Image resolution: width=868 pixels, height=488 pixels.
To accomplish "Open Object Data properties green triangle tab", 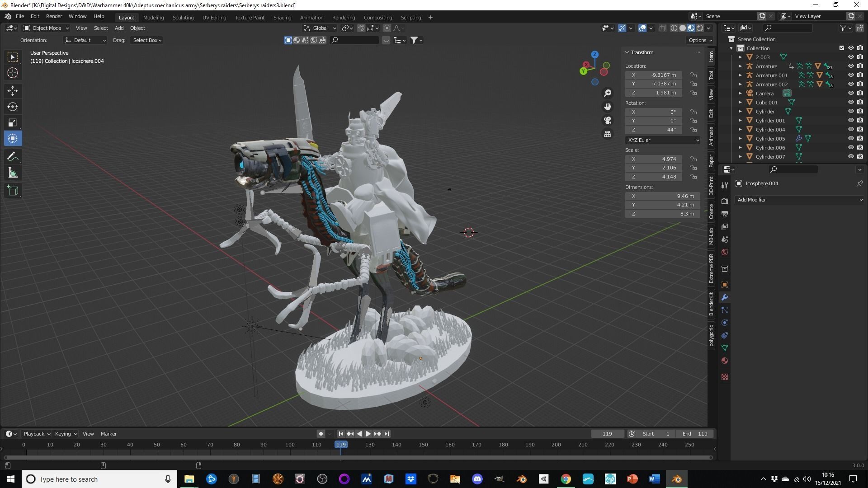I will [725, 348].
